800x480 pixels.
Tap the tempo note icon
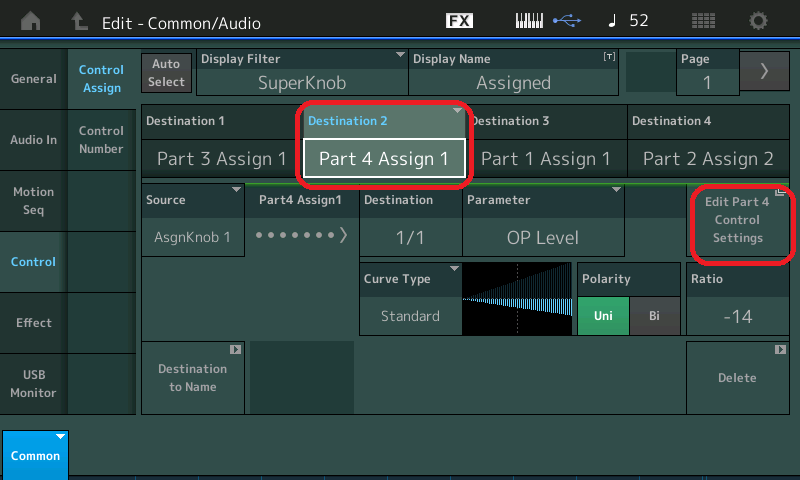[611, 21]
